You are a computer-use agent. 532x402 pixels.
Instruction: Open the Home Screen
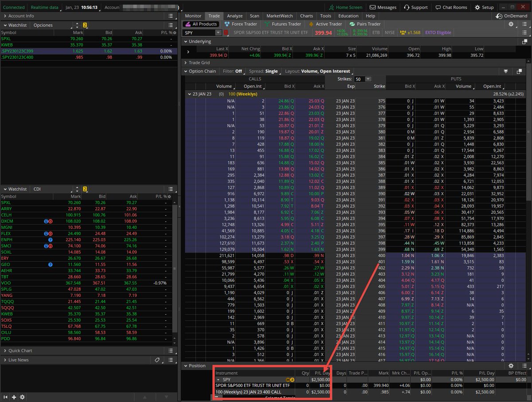point(346,7)
